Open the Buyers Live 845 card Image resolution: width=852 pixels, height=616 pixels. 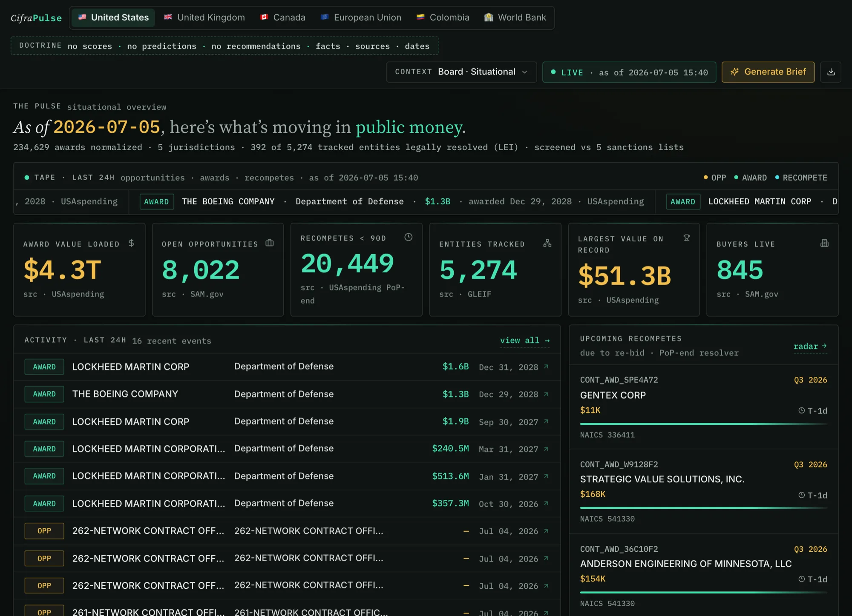772,269
